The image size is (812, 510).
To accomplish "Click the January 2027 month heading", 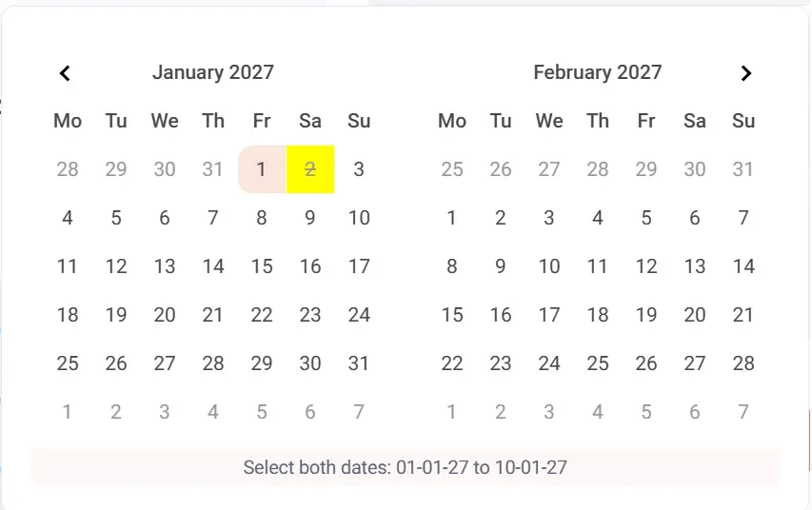I will tap(213, 72).
